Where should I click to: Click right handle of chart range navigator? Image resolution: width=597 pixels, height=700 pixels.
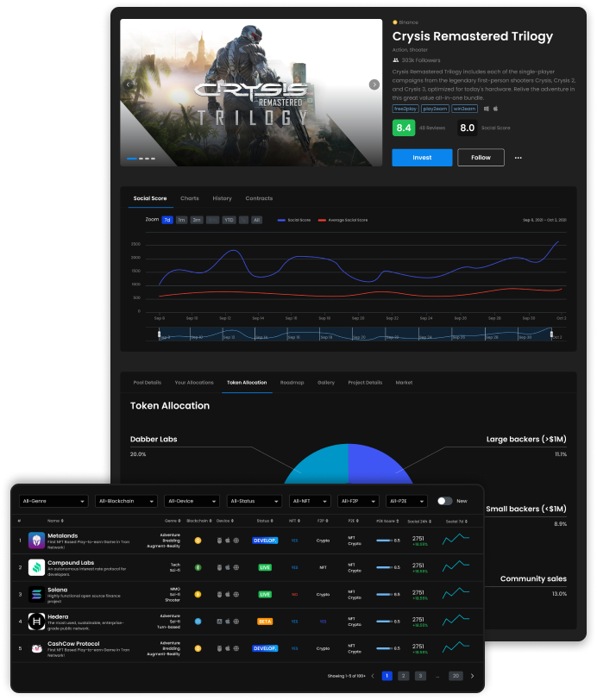click(x=551, y=334)
